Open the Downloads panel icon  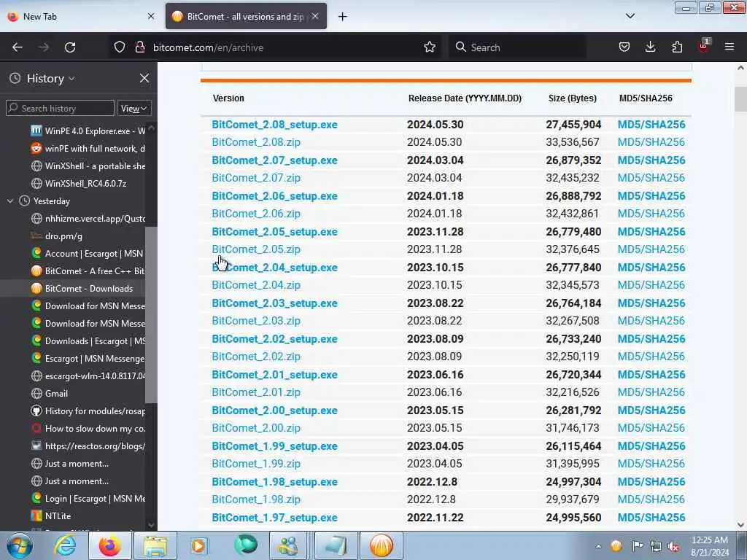point(650,47)
